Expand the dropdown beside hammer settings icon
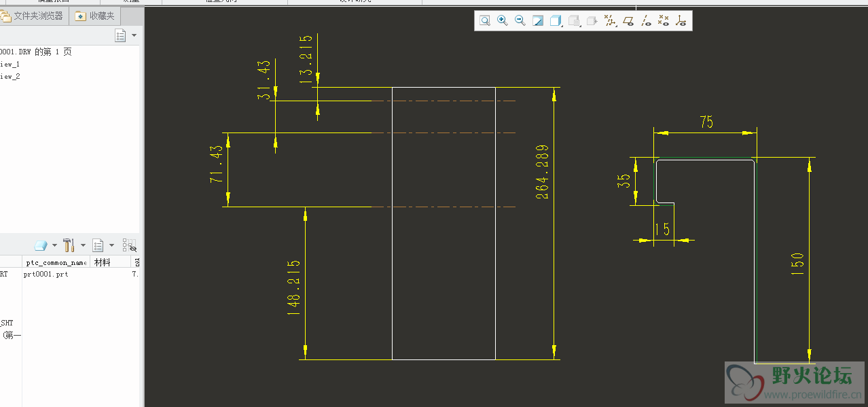 click(83, 245)
